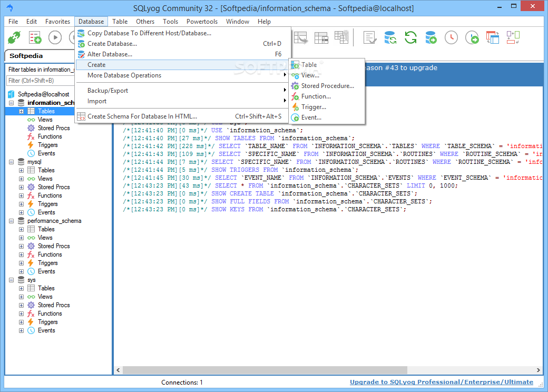The image size is (548, 392).
Task: Select Functions under information_schema
Action: click(x=50, y=136)
